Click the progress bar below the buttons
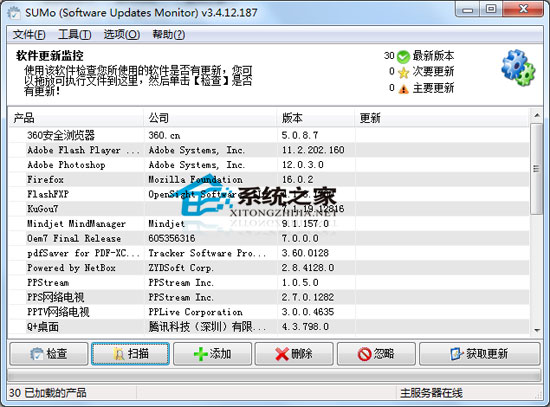 coord(274,376)
